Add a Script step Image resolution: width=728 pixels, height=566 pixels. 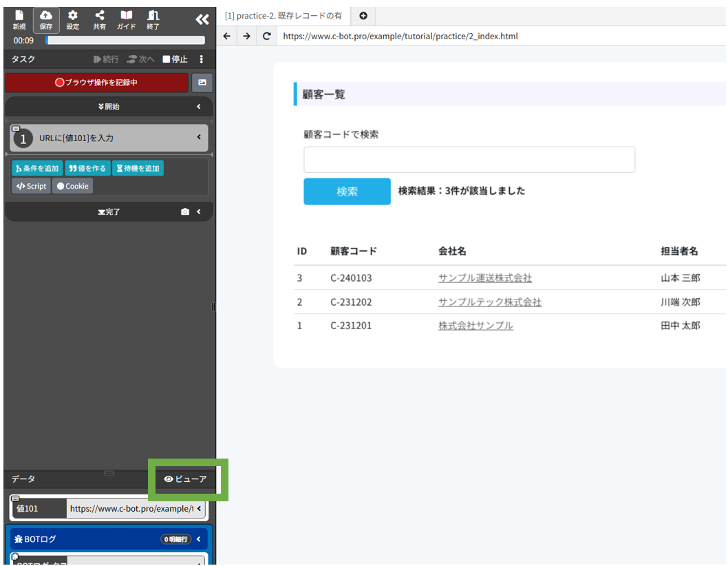tap(31, 186)
